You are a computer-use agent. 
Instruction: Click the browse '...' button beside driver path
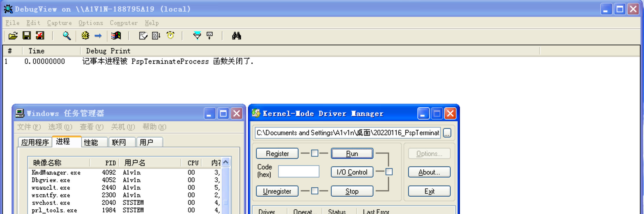pos(447,133)
